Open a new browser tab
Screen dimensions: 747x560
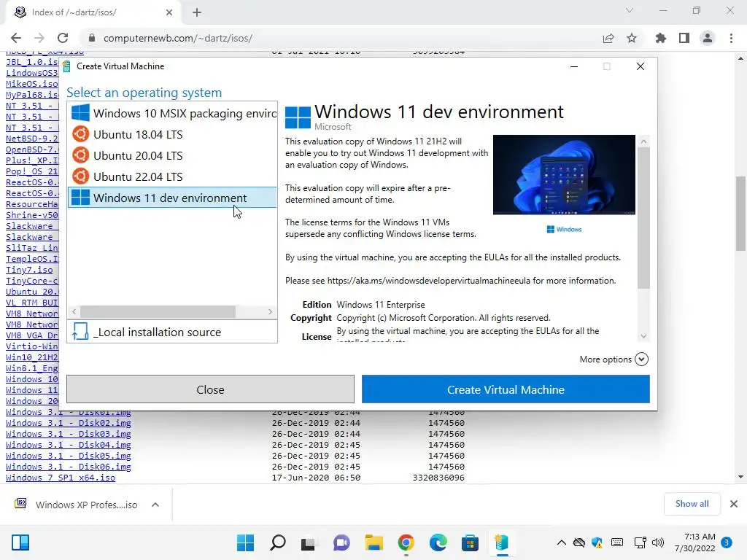click(197, 12)
